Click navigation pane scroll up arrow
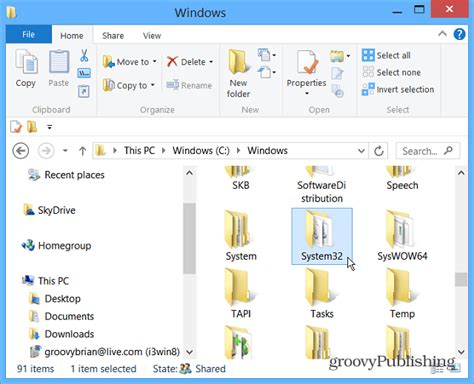474x384 pixels. tap(189, 173)
